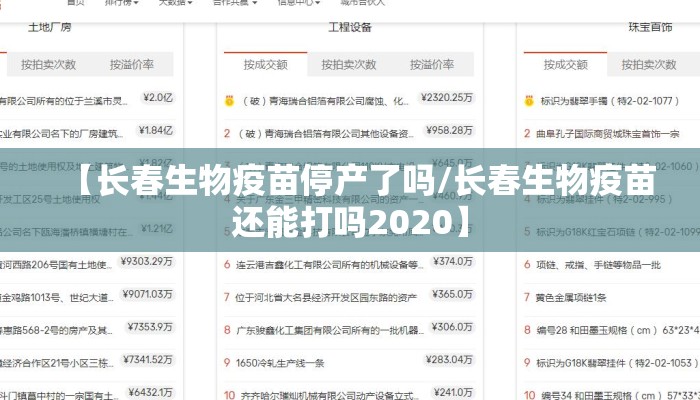
Task: Open 编号34 和田墨玉规格 listing
Action: (620, 395)
